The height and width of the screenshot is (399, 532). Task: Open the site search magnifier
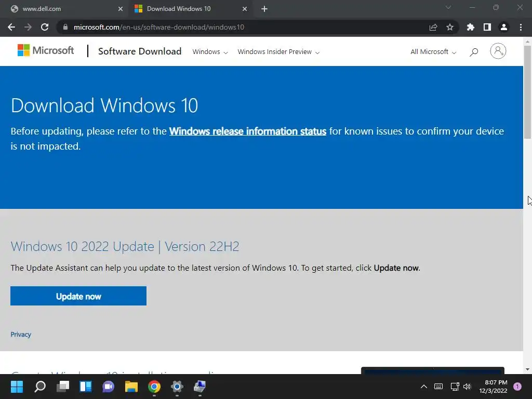point(474,52)
